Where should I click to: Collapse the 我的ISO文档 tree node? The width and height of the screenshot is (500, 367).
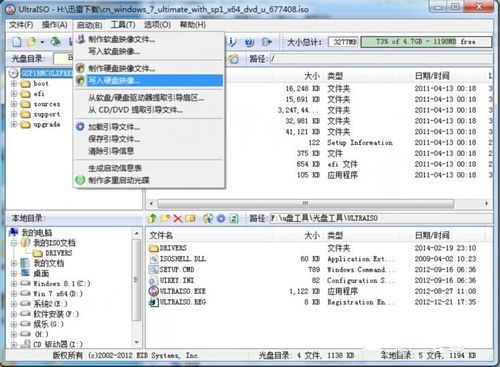(14, 243)
